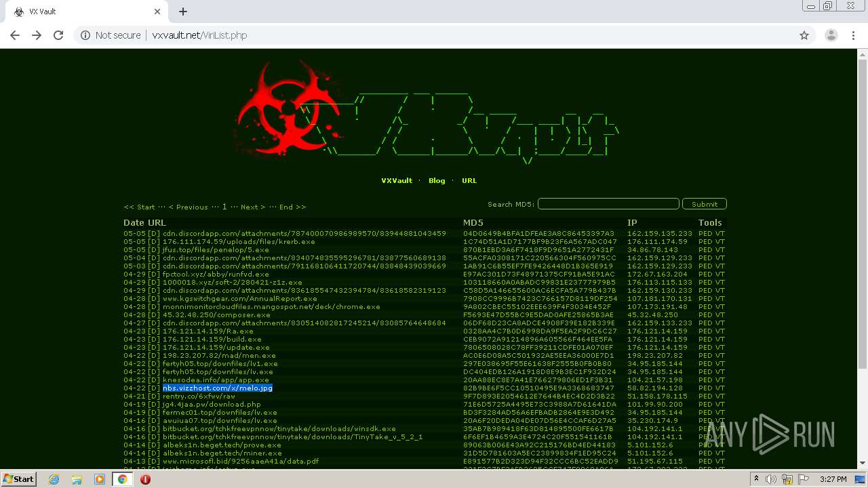Open the volume speaker tray icon
The width and height of the screenshot is (868, 488).
771,479
